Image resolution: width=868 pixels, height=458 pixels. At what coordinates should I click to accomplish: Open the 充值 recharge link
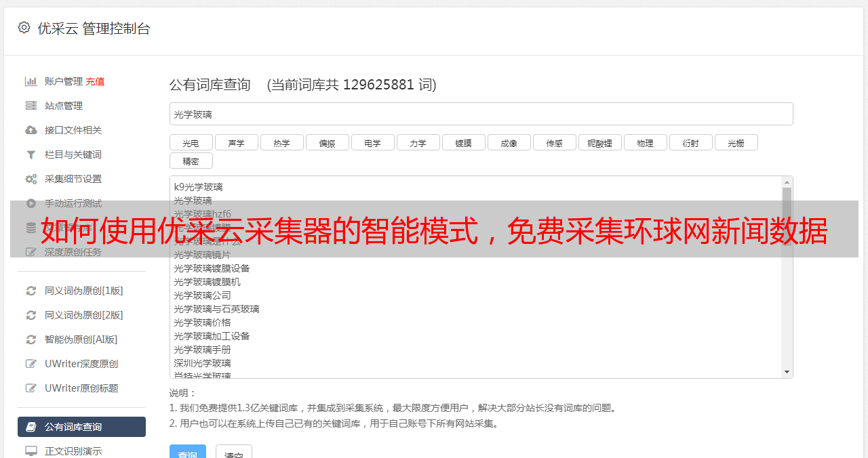(x=95, y=81)
